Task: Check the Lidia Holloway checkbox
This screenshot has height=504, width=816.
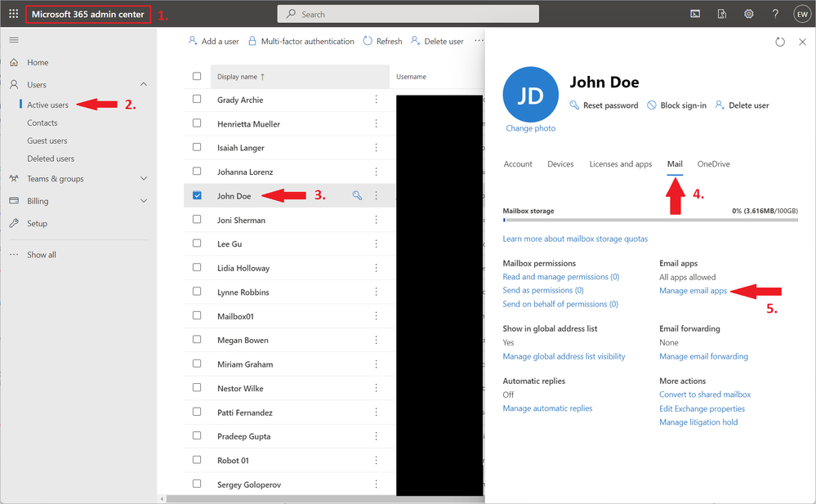Action: (197, 267)
